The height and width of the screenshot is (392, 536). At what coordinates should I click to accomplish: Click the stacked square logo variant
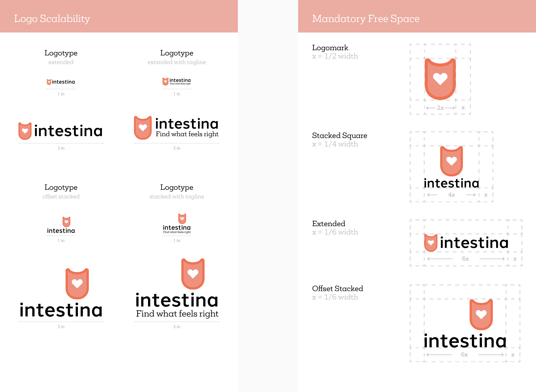447,166
